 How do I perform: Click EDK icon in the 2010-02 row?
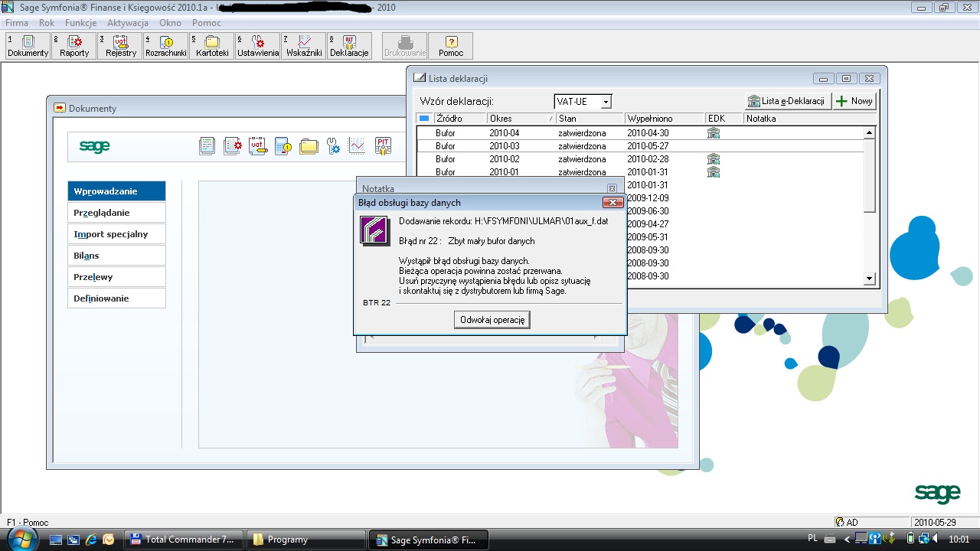tap(714, 159)
